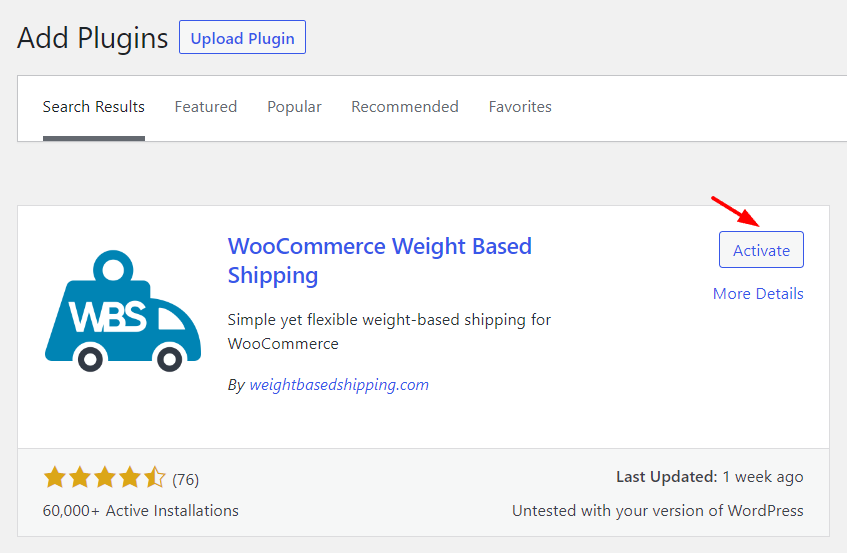
Task: Click the fourth gold rating star
Action: [130, 478]
